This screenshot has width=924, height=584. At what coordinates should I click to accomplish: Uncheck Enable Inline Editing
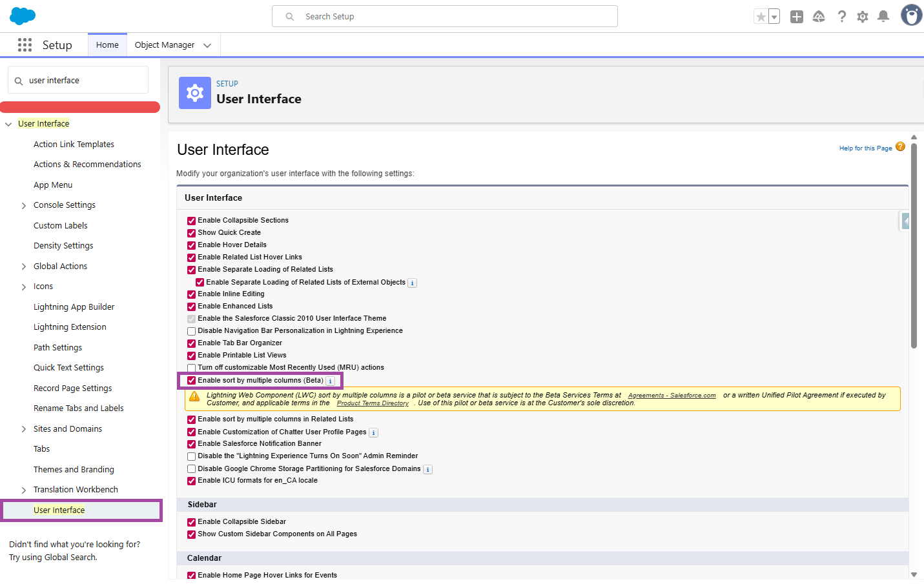click(191, 294)
